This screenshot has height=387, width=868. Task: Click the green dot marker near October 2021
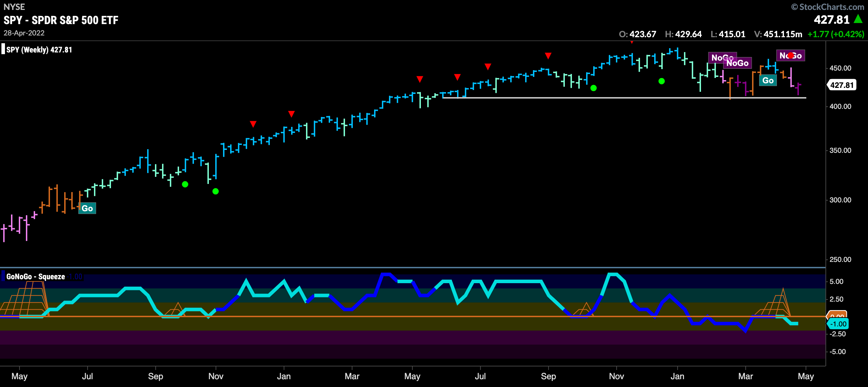594,88
